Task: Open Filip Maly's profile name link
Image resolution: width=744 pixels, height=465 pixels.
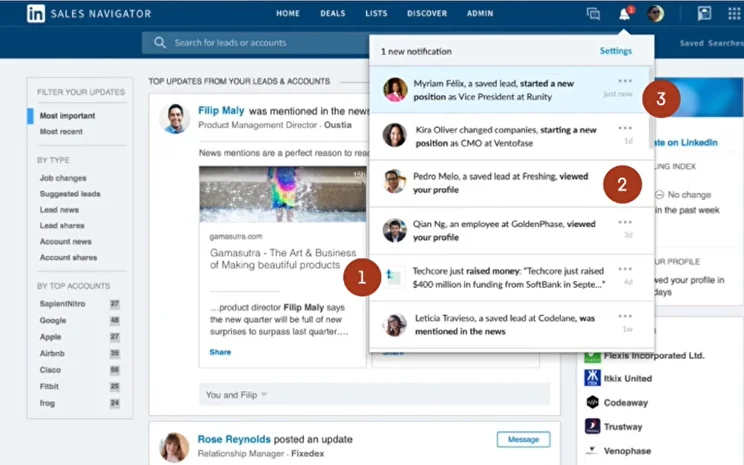Action: click(221, 111)
